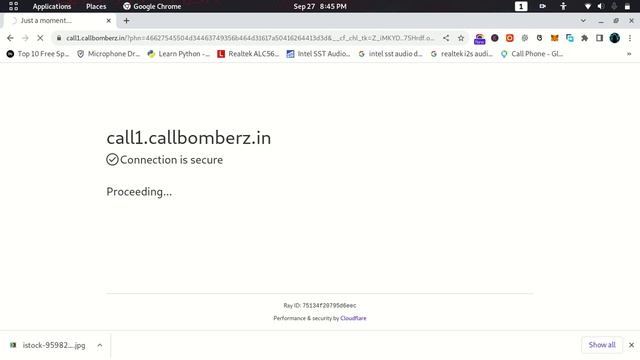This screenshot has height=360, width=640.
Task: Switch workspace via indicator 1
Action: 521,6
